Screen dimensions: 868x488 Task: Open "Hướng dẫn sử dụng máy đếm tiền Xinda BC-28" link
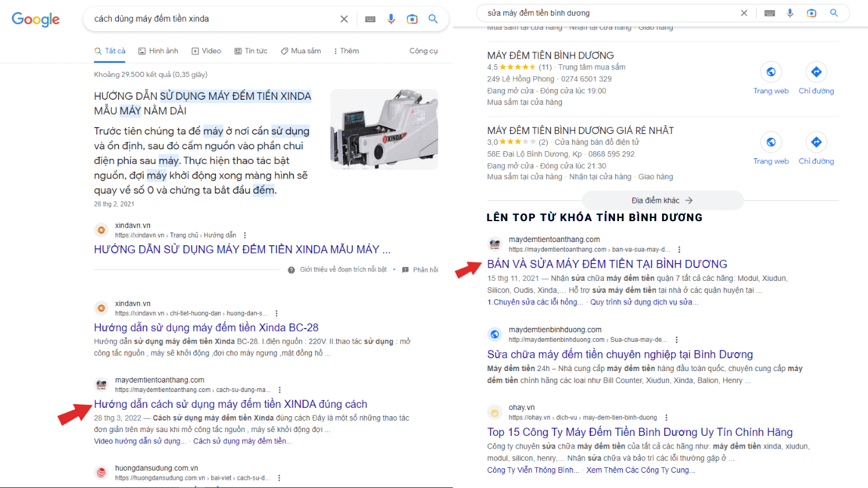click(x=206, y=328)
